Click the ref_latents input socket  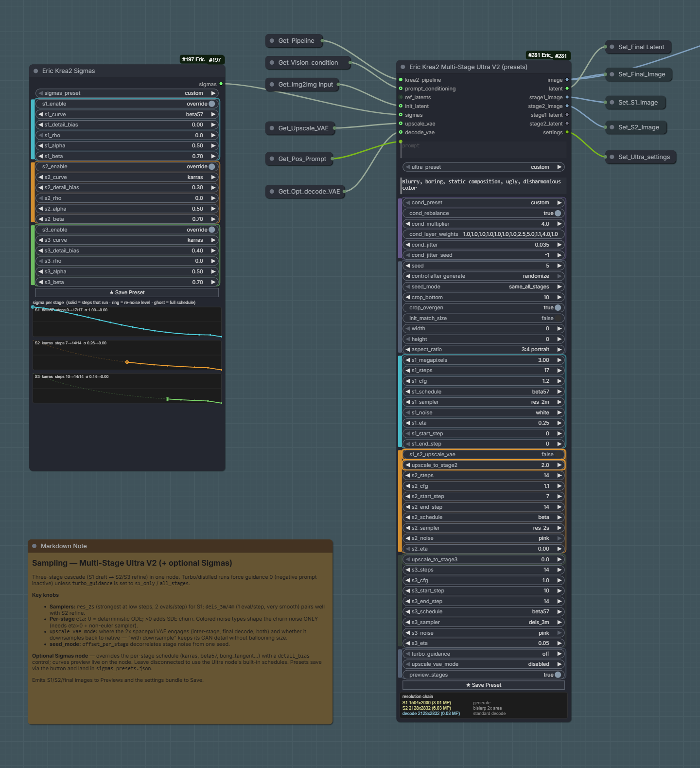401,97
